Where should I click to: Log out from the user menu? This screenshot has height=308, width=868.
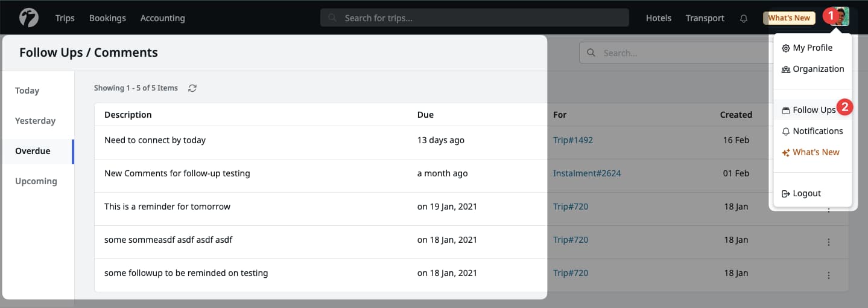coord(806,193)
